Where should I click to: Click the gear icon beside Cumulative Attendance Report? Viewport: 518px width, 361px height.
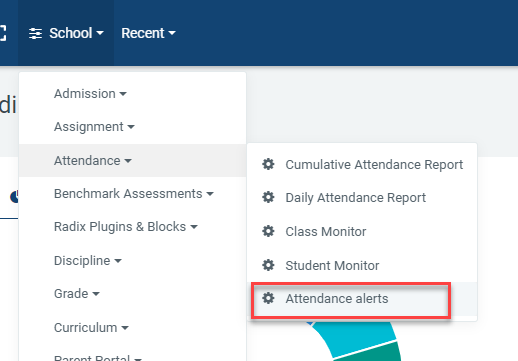(x=268, y=164)
